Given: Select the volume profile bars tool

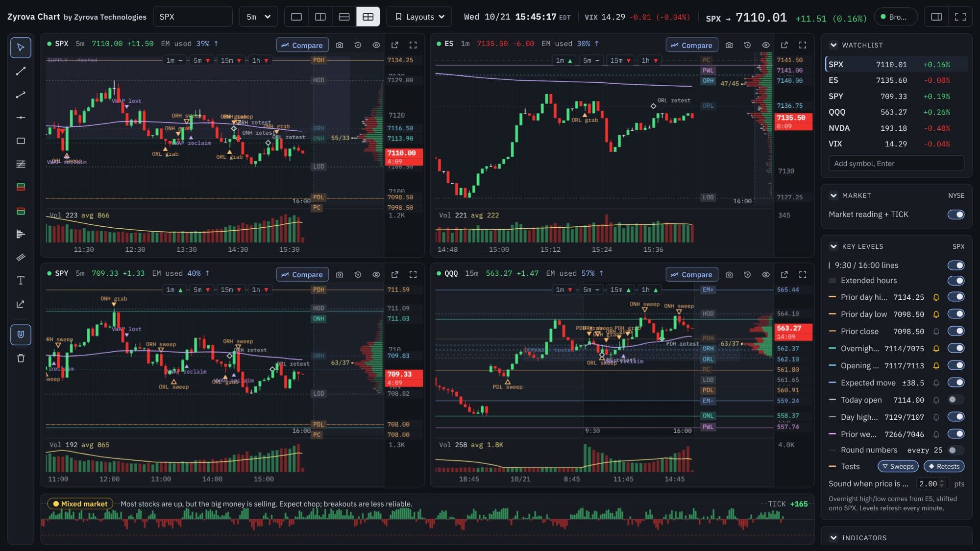Looking at the screenshot, I should (x=21, y=234).
